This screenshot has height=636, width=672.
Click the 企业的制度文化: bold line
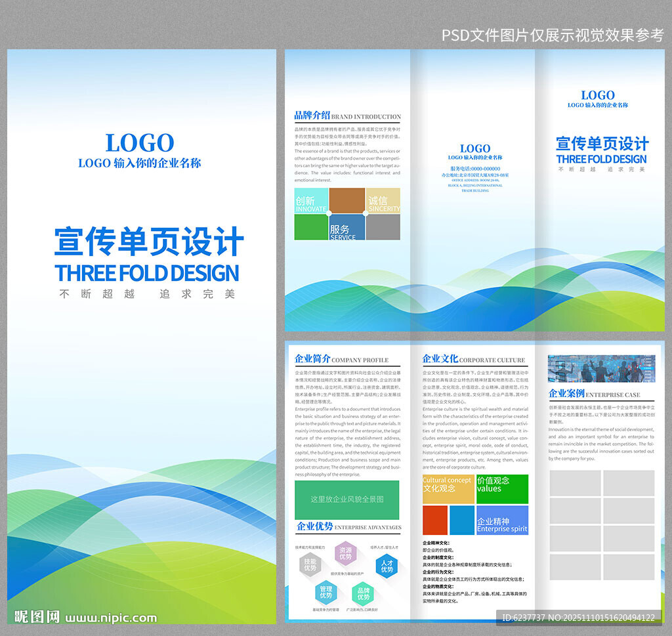438,558
